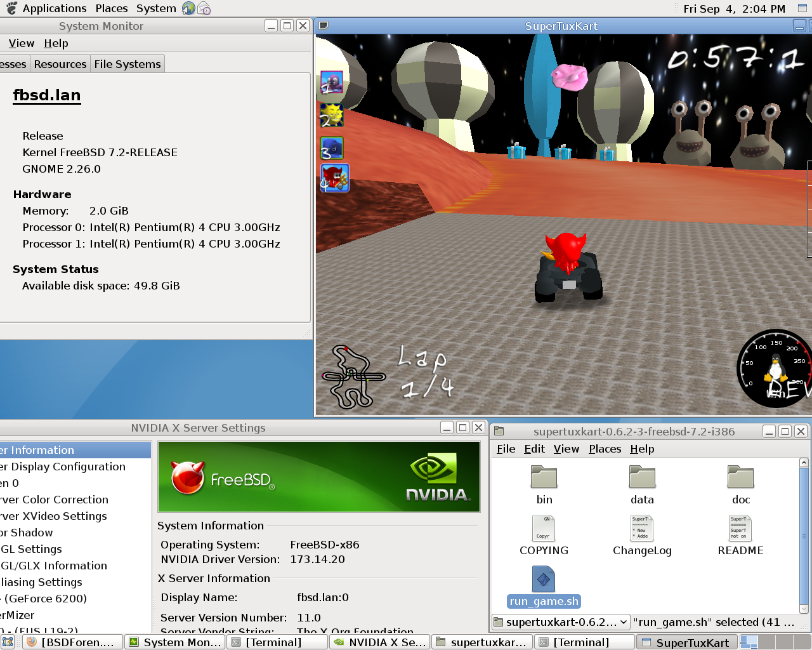Image resolution: width=812 pixels, height=650 pixels.
Task: Click the fourth place racer portrait
Action: tap(334, 178)
